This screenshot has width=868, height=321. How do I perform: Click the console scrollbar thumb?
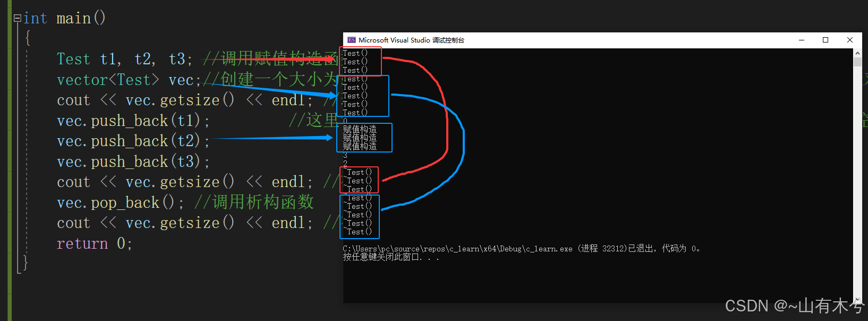[x=857, y=62]
